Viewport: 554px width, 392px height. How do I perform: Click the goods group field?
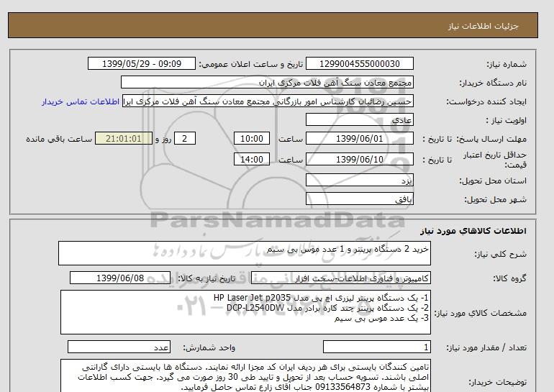point(341,278)
